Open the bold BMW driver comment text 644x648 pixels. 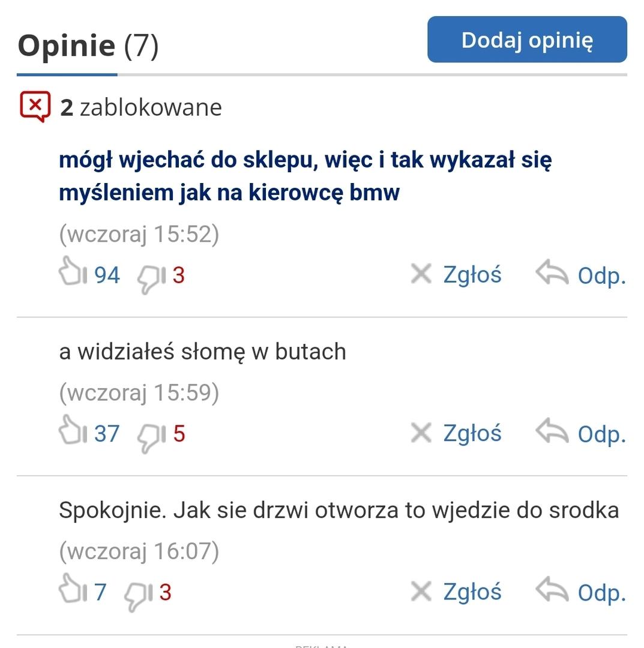[305, 176]
